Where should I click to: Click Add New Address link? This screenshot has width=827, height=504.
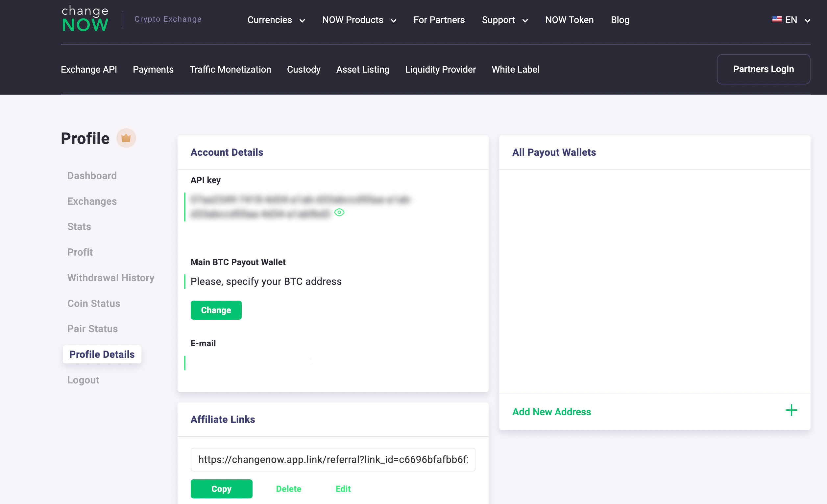551,412
